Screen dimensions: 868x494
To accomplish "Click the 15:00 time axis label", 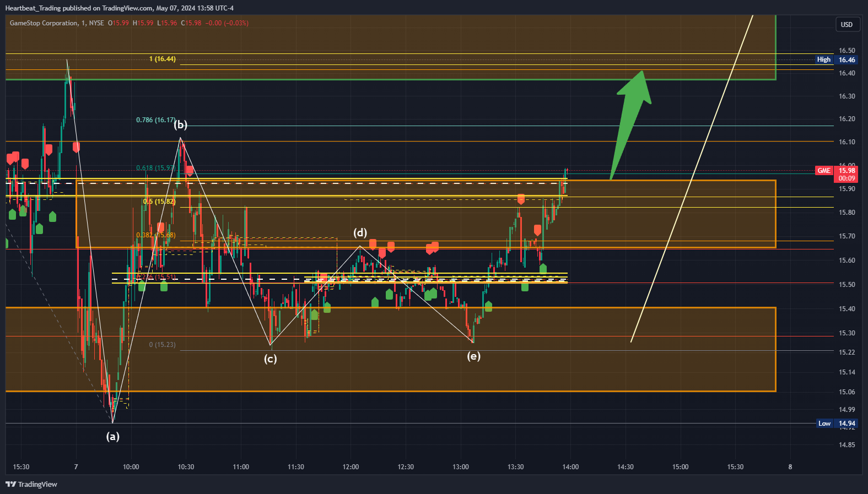I will [680, 467].
